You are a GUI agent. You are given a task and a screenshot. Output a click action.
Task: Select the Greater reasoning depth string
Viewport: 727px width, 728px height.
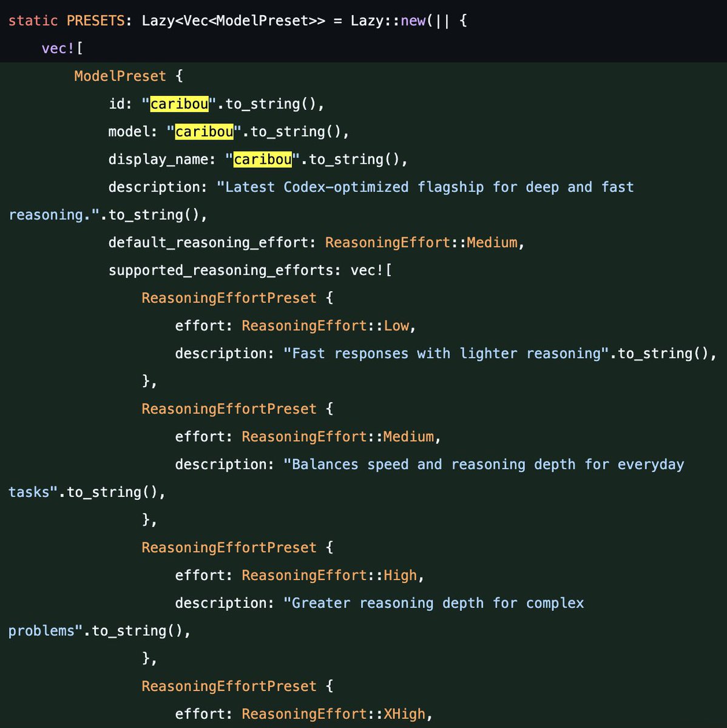[434, 602]
